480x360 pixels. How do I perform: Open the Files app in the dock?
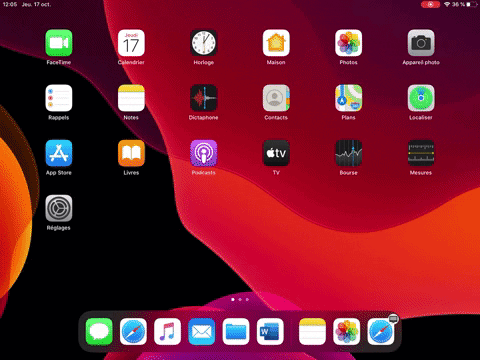click(x=236, y=332)
